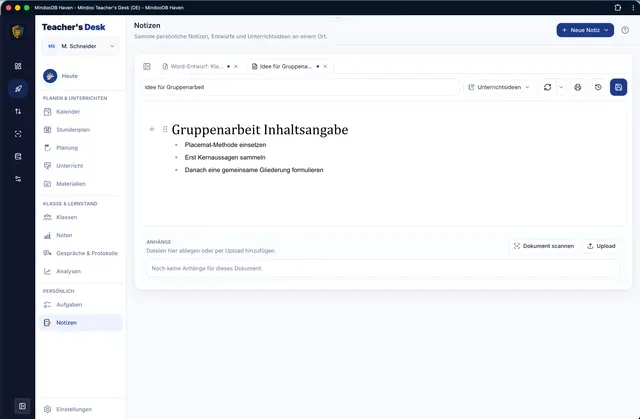The height and width of the screenshot is (419, 640).
Task: Open Einstellungen at sidebar bottom
Action: tap(81, 409)
